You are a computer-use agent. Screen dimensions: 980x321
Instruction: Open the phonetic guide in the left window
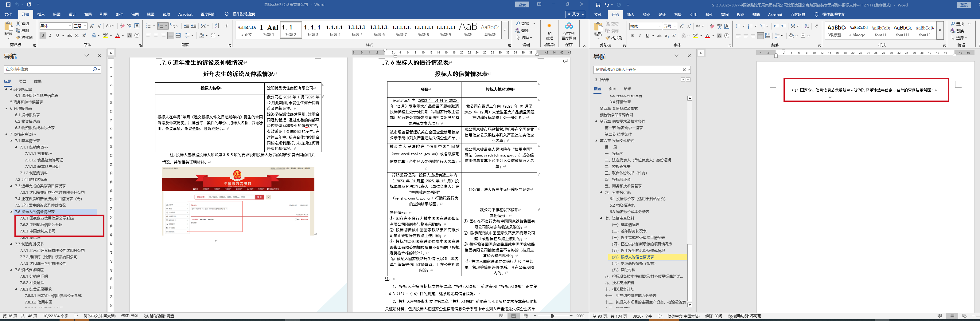pos(130,26)
